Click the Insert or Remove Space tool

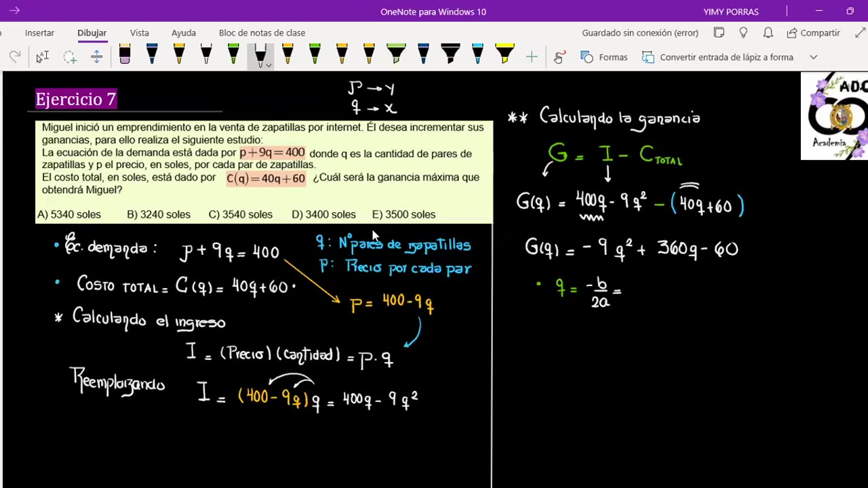pos(96,57)
